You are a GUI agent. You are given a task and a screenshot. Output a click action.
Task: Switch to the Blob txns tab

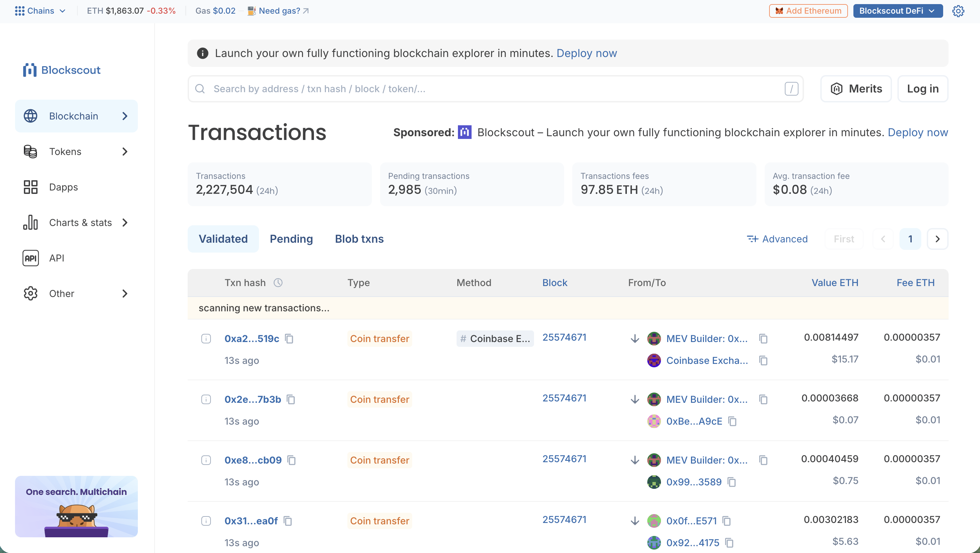(x=360, y=239)
